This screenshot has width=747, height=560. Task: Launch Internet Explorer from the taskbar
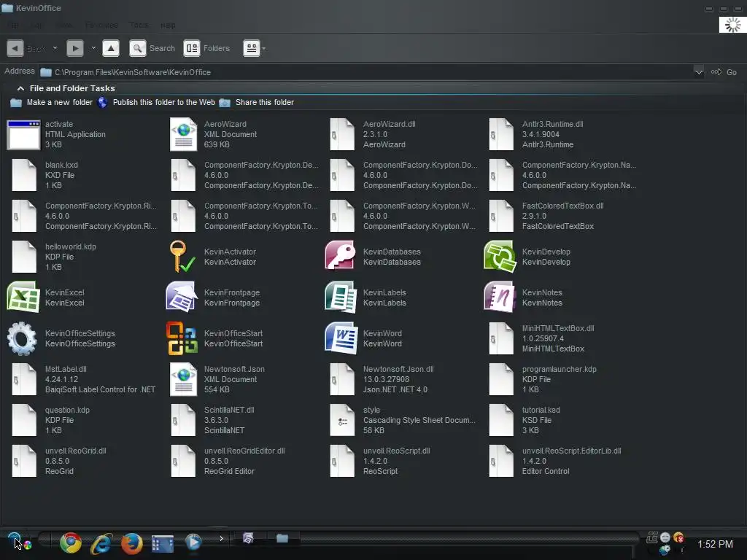point(101,542)
